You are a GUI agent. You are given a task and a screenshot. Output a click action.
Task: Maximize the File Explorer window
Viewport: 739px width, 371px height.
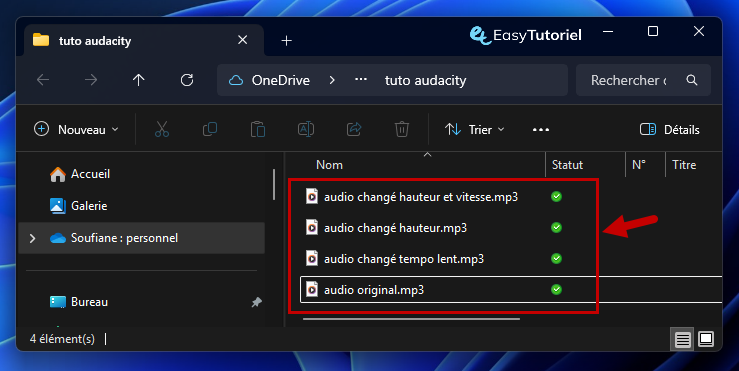tap(653, 32)
